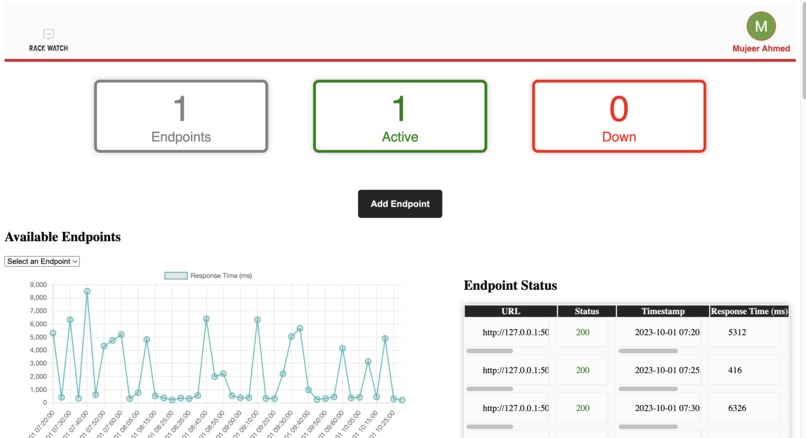Toggle the Response Time (ms) chart legend
This screenshot has height=438, width=806.
click(208, 276)
